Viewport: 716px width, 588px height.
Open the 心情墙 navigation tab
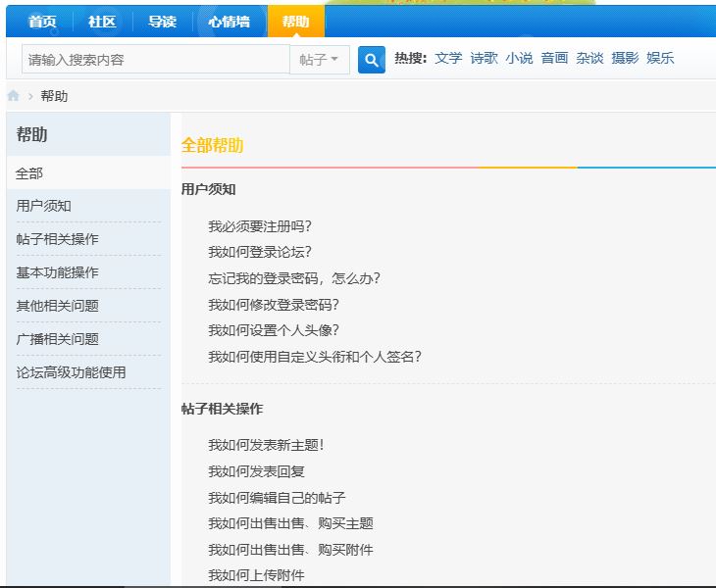[230, 22]
